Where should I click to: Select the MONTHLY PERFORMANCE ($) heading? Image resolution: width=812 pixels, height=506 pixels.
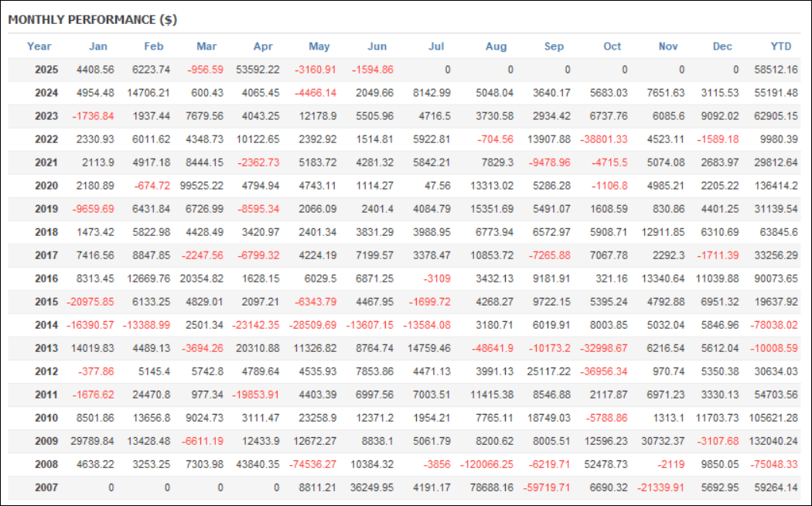93,19
